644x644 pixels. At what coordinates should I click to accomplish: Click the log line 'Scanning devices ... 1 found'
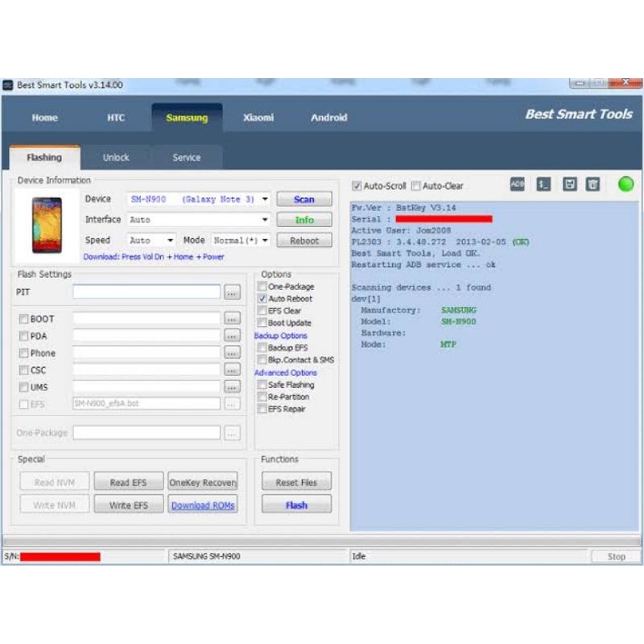(x=421, y=287)
